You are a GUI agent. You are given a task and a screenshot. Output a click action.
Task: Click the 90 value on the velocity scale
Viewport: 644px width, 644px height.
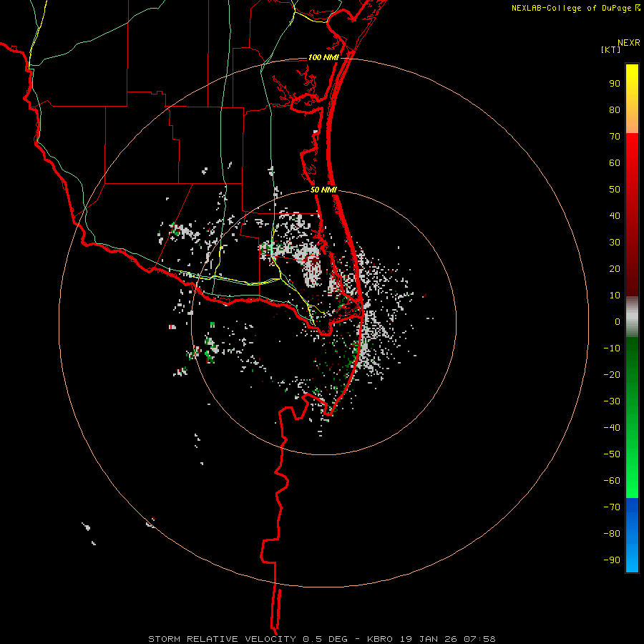(x=615, y=84)
